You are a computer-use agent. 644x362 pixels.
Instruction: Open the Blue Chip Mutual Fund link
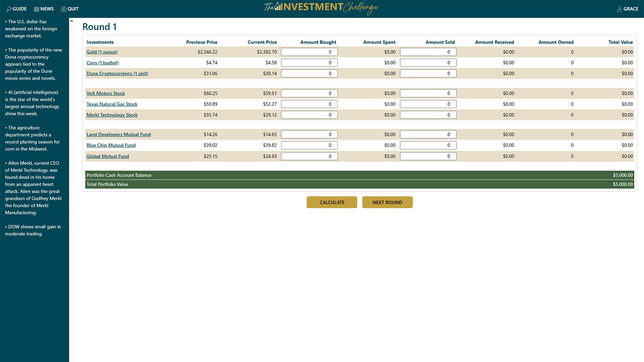111,145
